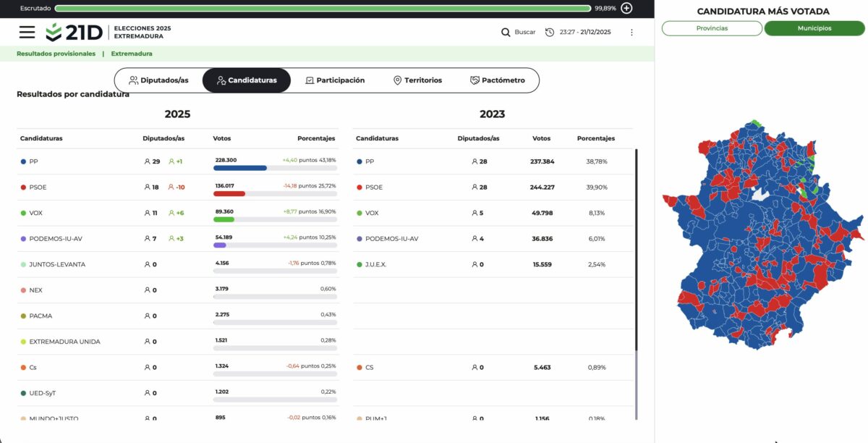
Task: Click the green VOX party dot in 2025
Action: point(23,213)
